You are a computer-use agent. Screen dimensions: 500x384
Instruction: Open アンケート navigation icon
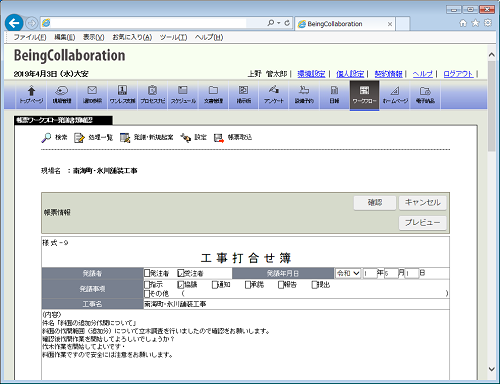pos(274,95)
